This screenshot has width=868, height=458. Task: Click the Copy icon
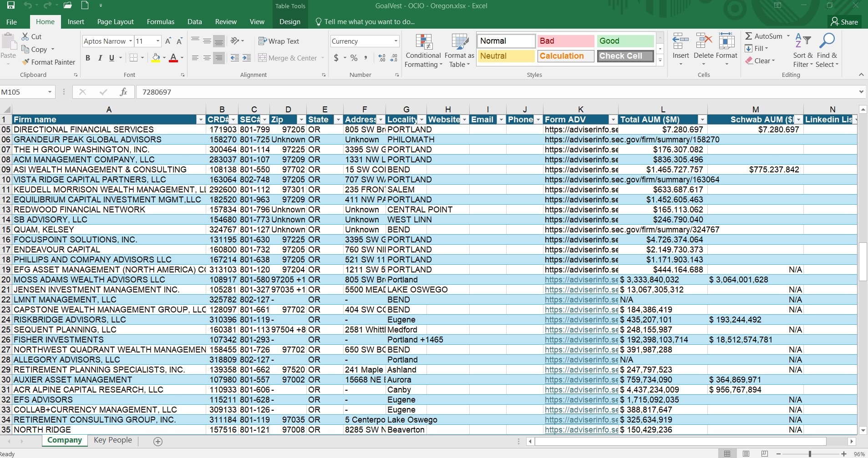pyautogui.click(x=25, y=49)
